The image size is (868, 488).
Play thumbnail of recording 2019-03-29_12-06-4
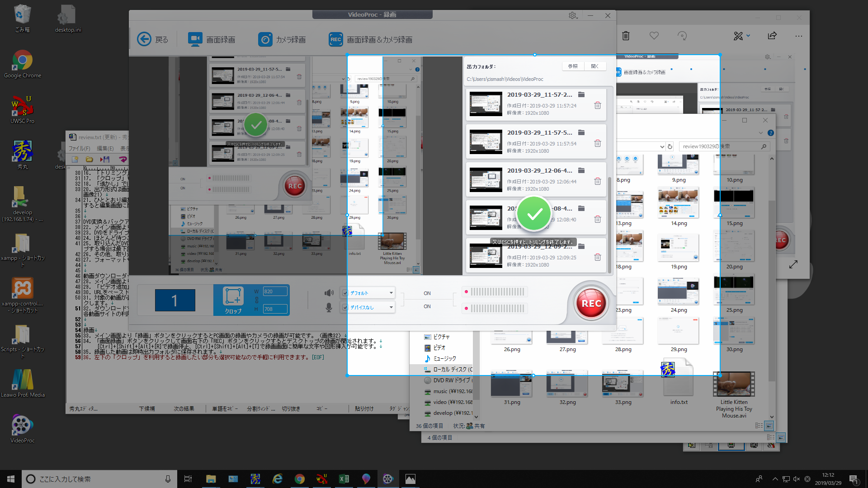pyautogui.click(x=486, y=179)
